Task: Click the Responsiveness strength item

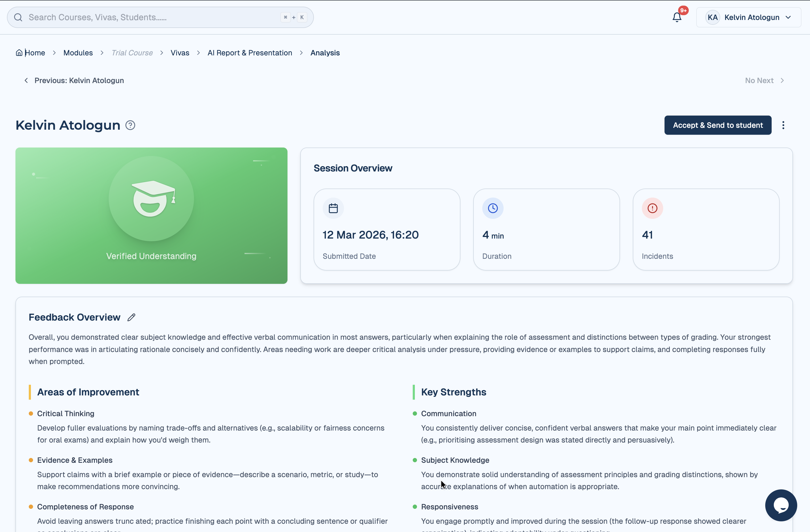Action: (449, 507)
